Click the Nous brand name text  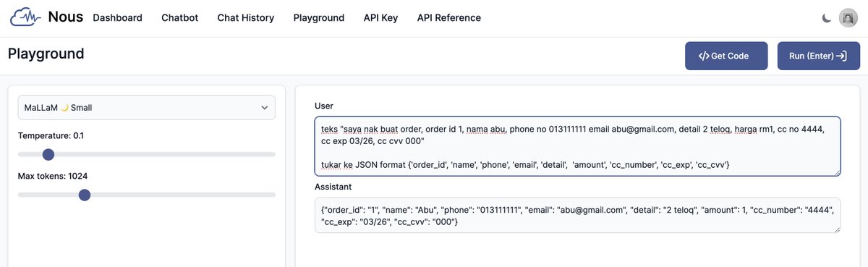pyautogui.click(x=66, y=17)
